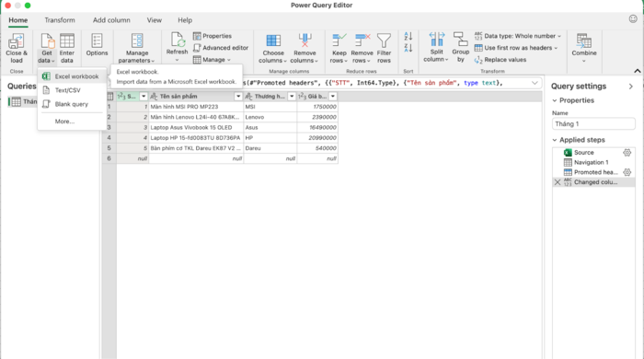Sort descending with the Z-A icon

coord(408,48)
